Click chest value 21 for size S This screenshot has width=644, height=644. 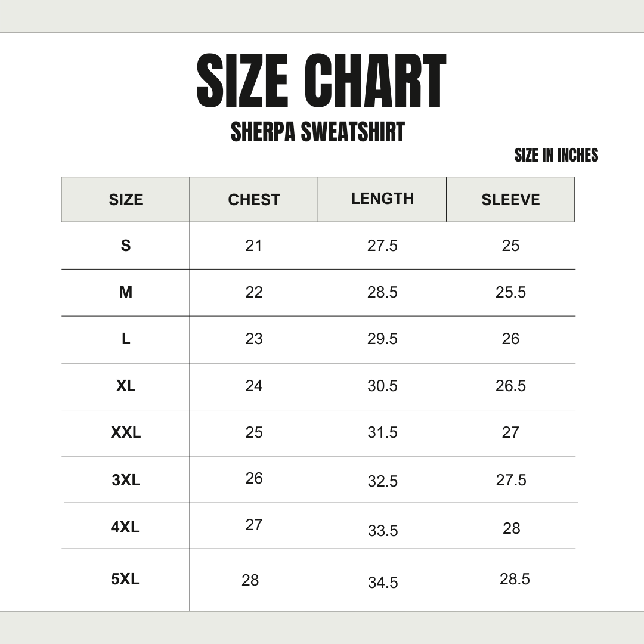pos(254,246)
